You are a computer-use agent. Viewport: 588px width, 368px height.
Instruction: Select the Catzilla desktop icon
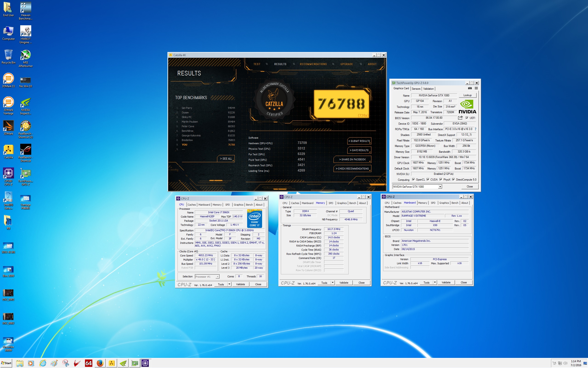click(x=8, y=151)
